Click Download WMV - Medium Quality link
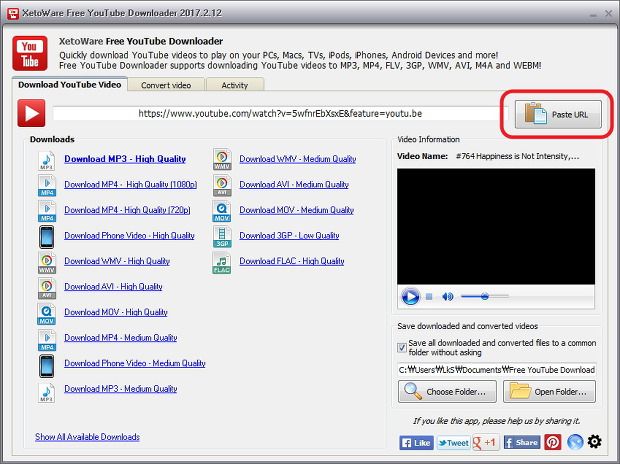Viewport: 620px width, 464px height. (x=298, y=159)
